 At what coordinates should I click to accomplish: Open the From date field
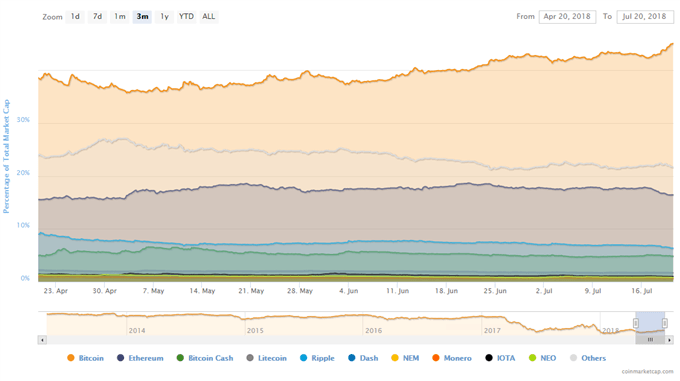[x=567, y=16]
